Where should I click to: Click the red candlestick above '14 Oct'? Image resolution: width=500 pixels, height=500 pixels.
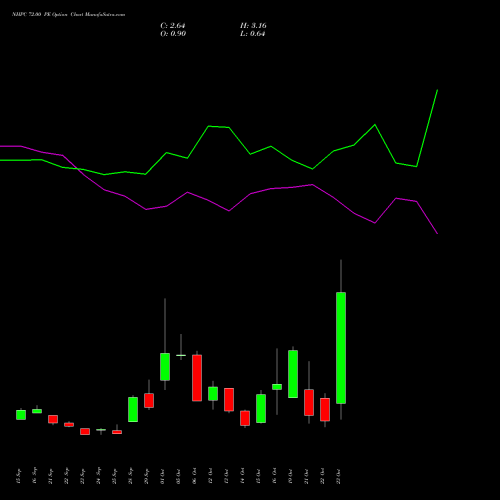(x=245, y=418)
